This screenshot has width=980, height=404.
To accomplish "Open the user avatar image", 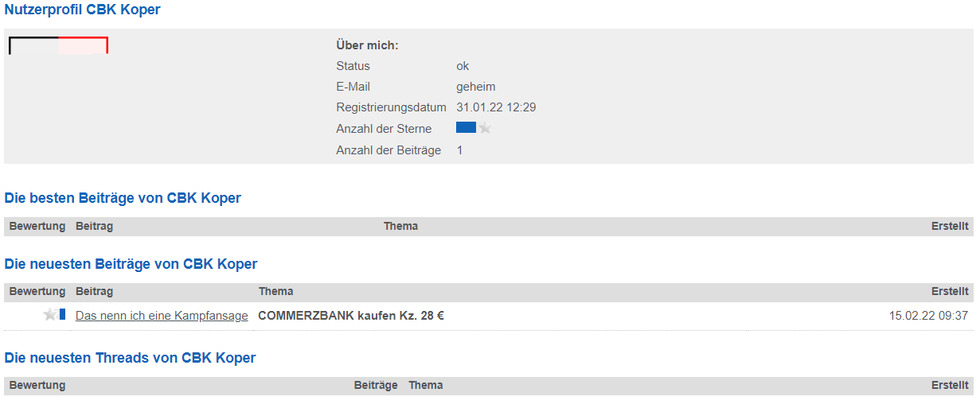I will click(x=58, y=45).
